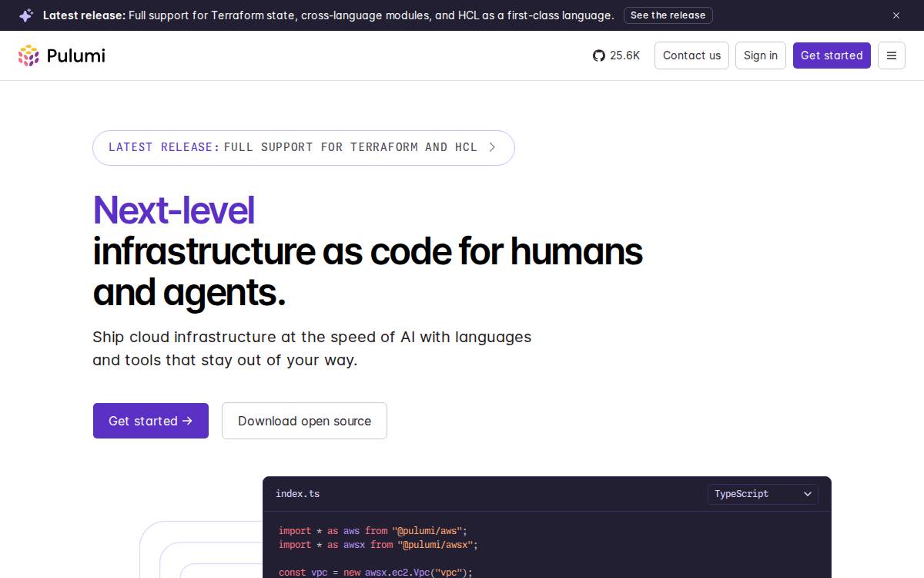Click the Pulumi wordmark text
Viewport: 924px width, 578px height.
[x=75, y=55]
